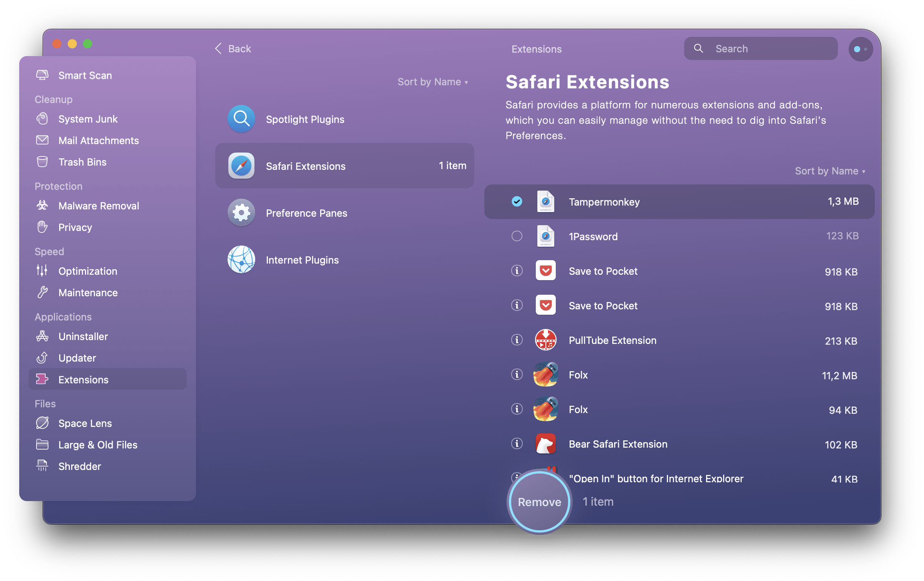The width and height of the screenshot is (924, 581).
Task: Switch to System Junk module
Action: coord(88,119)
